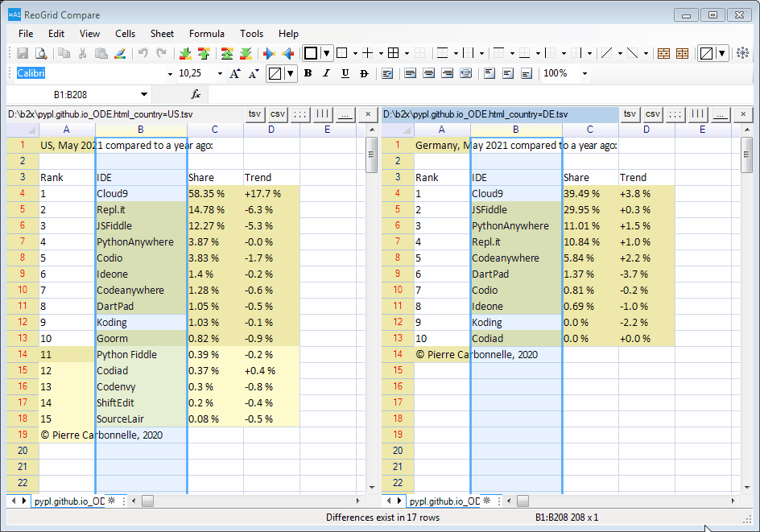Viewport: 760px width, 532px height.
Task: Click the outline border black square swatch
Action: pyautogui.click(x=311, y=53)
